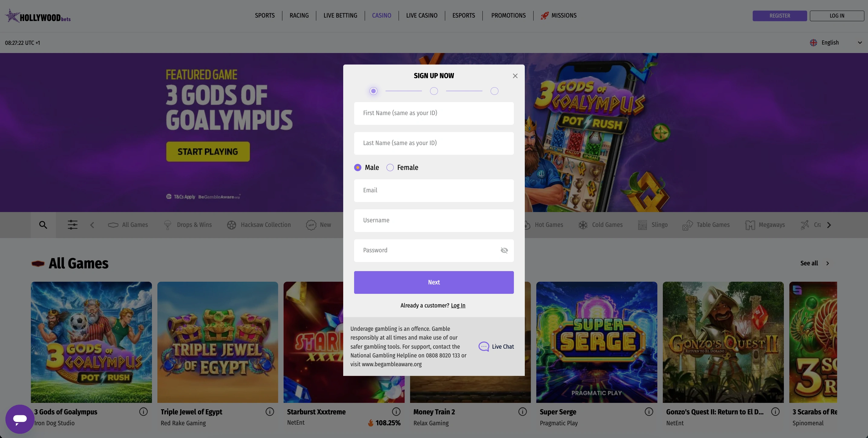
Task: Click the Live Chat speech icon
Action: pyautogui.click(x=484, y=347)
